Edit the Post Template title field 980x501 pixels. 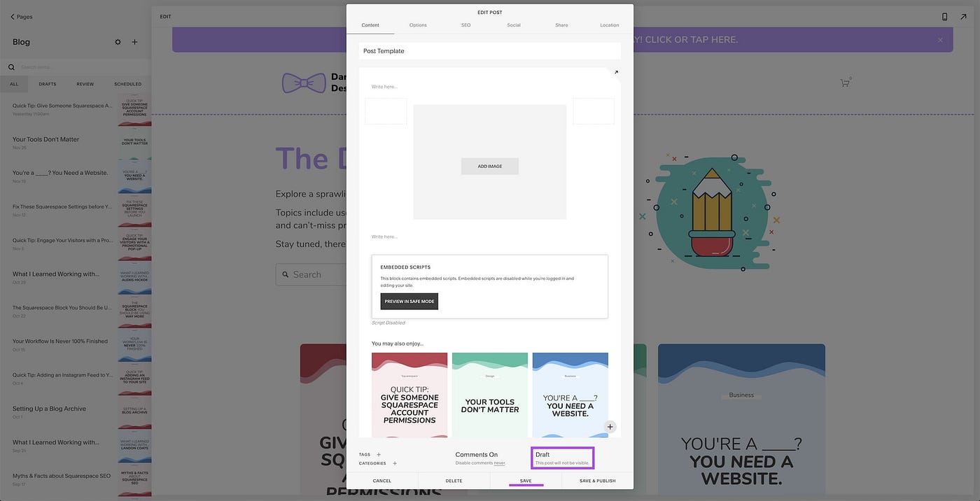pyautogui.click(x=490, y=51)
